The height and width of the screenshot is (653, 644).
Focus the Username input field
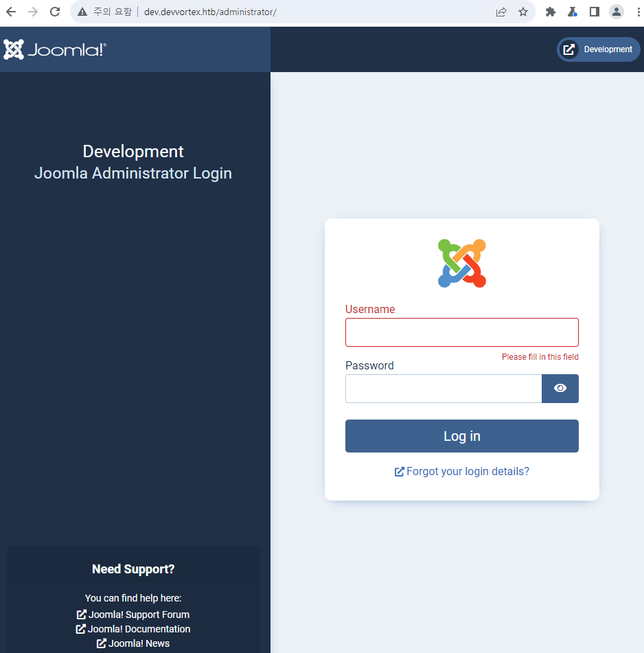tap(461, 332)
